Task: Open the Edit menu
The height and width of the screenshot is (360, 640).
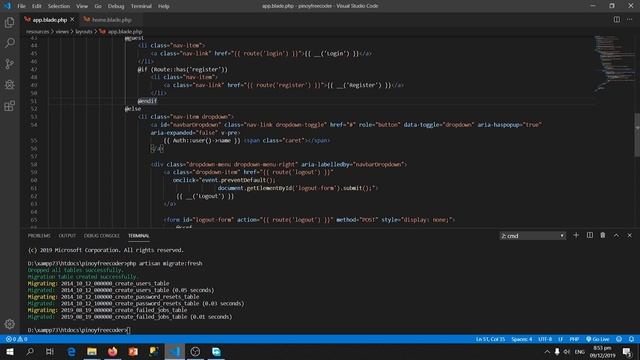Action: click(37, 6)
